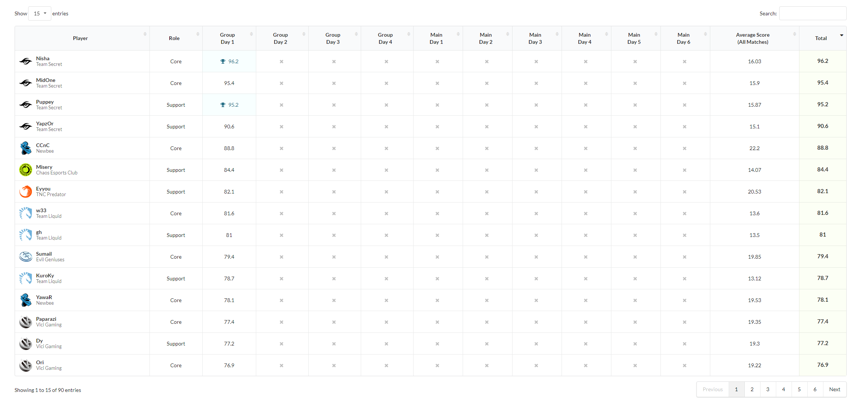Click the Chaos Esports Club logo beside Misery
This screenshot has height=420, width=868.
point(25,170)
